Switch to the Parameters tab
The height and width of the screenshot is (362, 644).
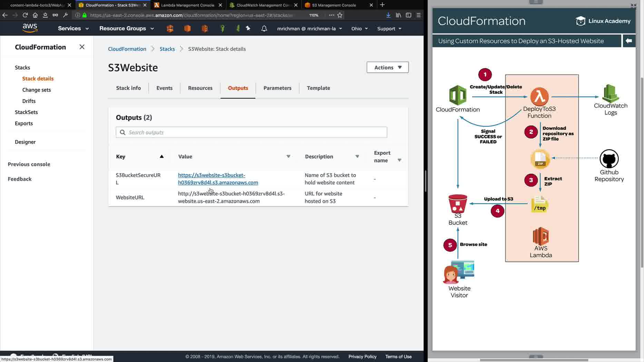[x=277, y=88]
